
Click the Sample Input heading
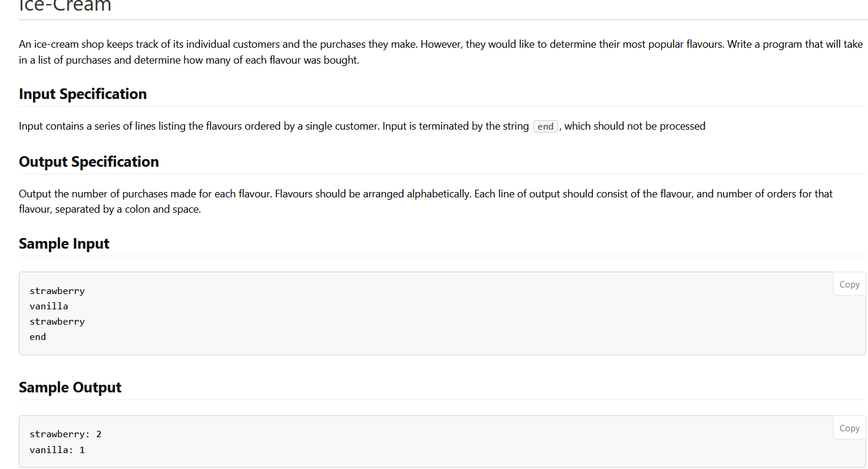tap(64, 243)
